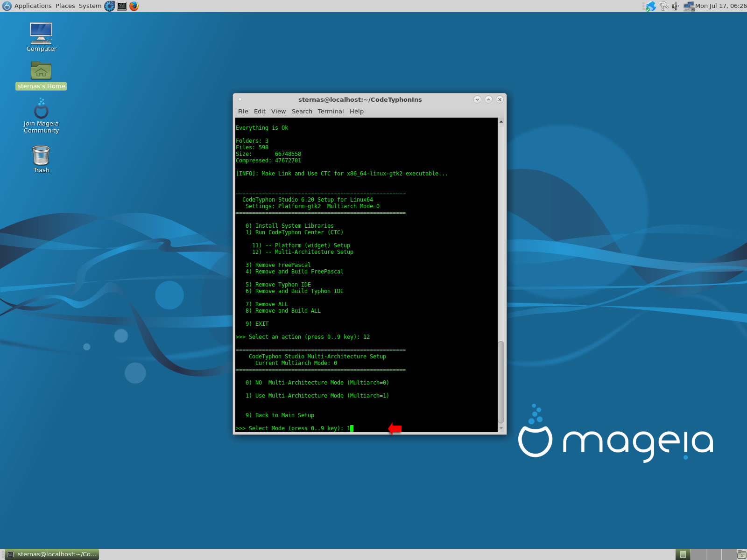
Task: Click the 'Select Mode (press 0..9 key)' prompt
Action: point(294,428)
